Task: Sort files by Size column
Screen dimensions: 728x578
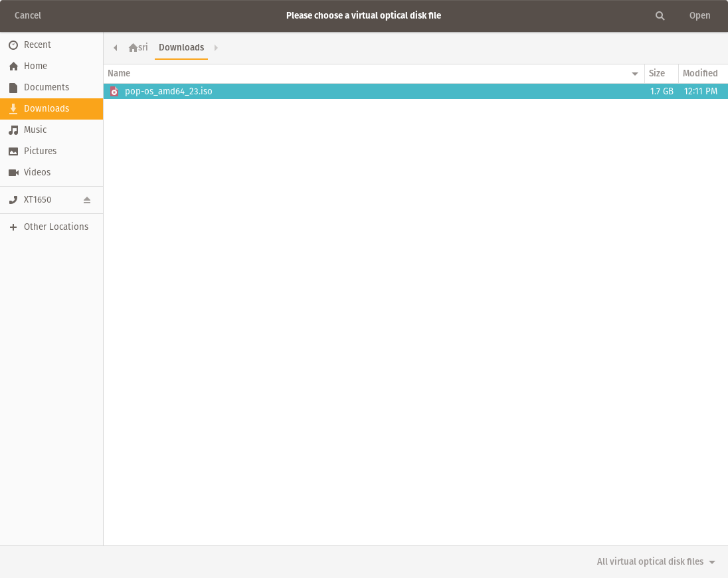Action: click(x=657, y=74)
